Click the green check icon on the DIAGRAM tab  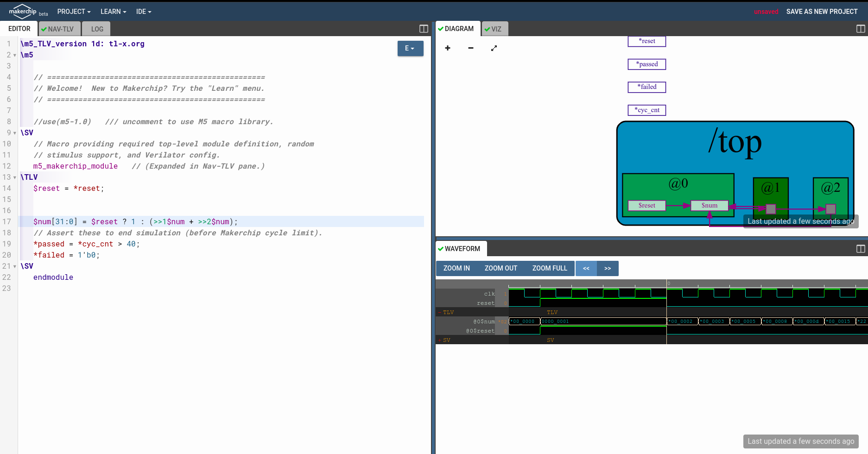click(x=440, y=29)
